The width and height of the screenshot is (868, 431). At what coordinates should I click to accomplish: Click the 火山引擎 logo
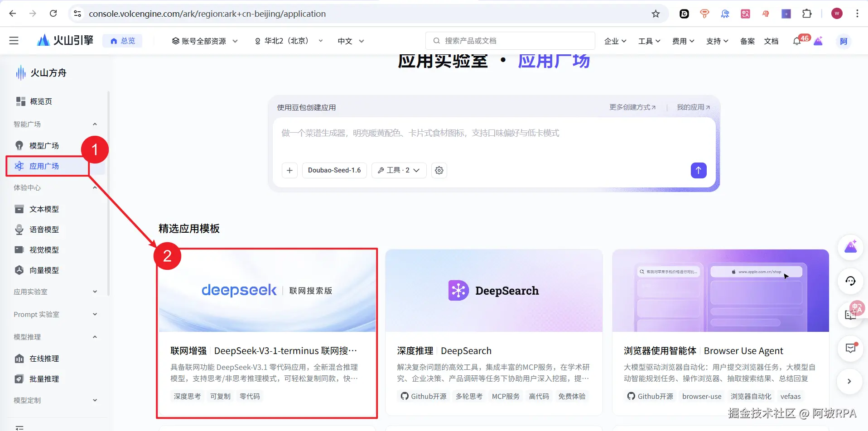coord(65,41)
